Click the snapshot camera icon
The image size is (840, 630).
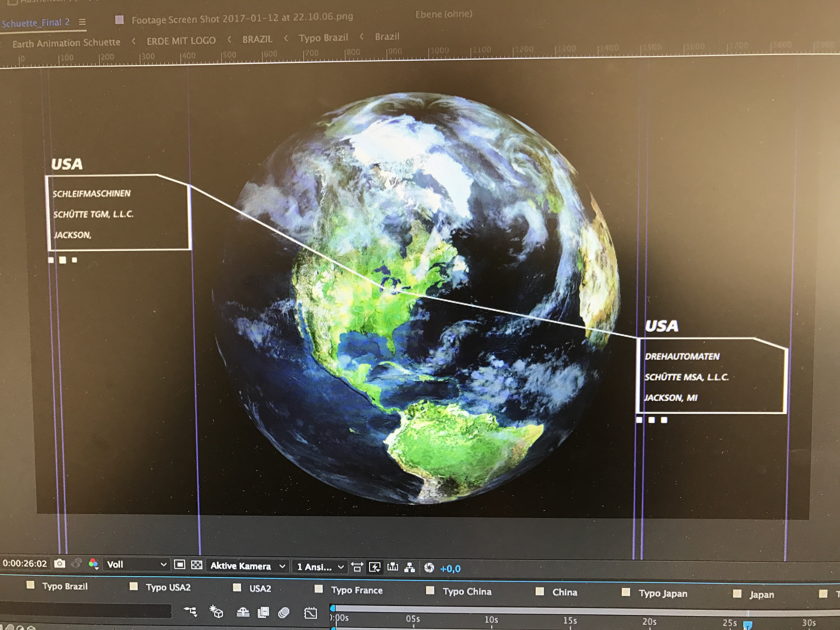60,563
